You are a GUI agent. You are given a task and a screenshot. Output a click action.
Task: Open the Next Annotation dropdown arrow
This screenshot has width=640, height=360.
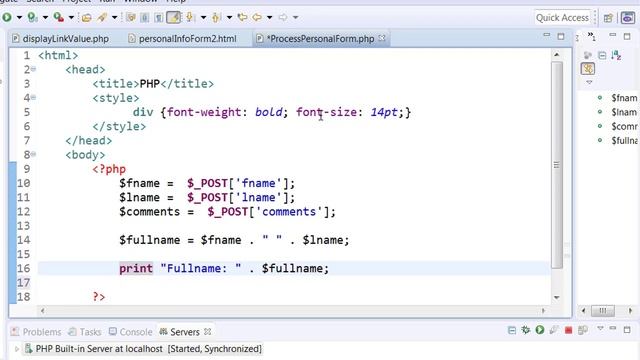pyautogui.click(x=203, y=18)
